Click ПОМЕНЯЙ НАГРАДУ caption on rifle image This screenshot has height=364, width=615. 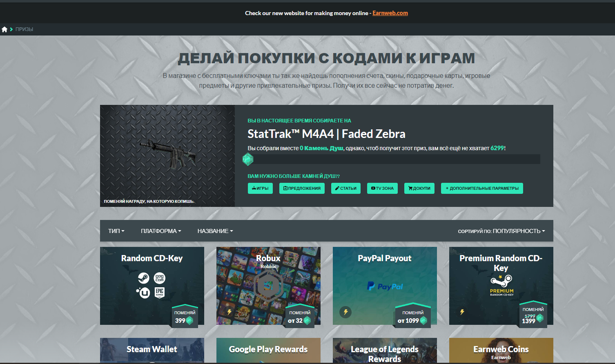pos(149,201)
